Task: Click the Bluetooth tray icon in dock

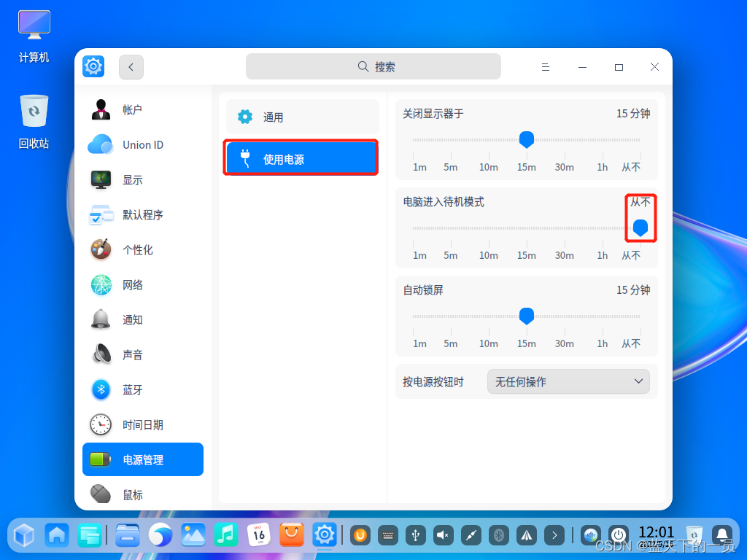Action: coord(499,536)
